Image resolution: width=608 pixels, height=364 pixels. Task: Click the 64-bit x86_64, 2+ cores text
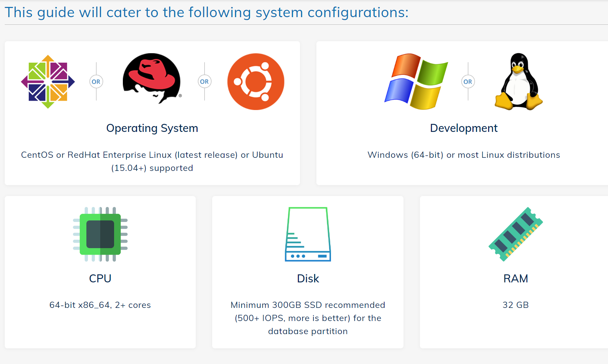[100, 305]
